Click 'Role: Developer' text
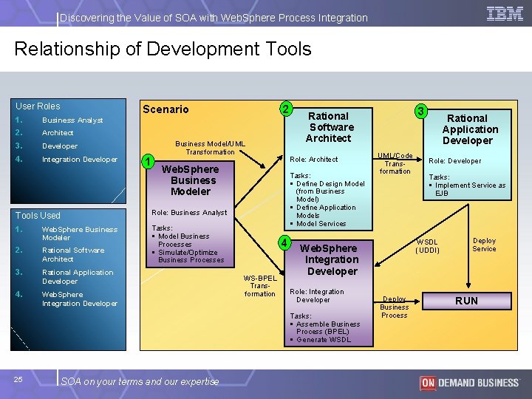This screenshot has height=399, width=532. [454, 161]
